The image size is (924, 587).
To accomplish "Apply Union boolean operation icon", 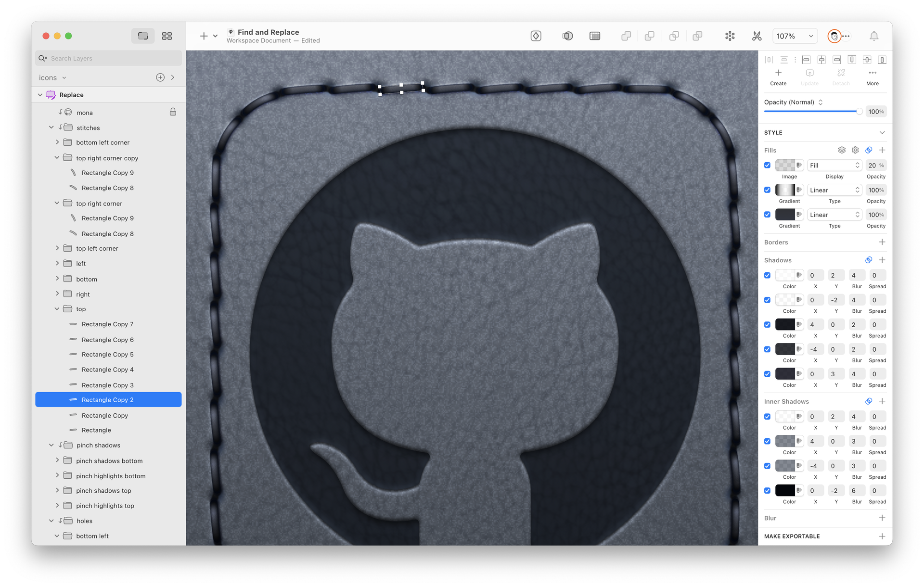I will click(x=626, y=36).
